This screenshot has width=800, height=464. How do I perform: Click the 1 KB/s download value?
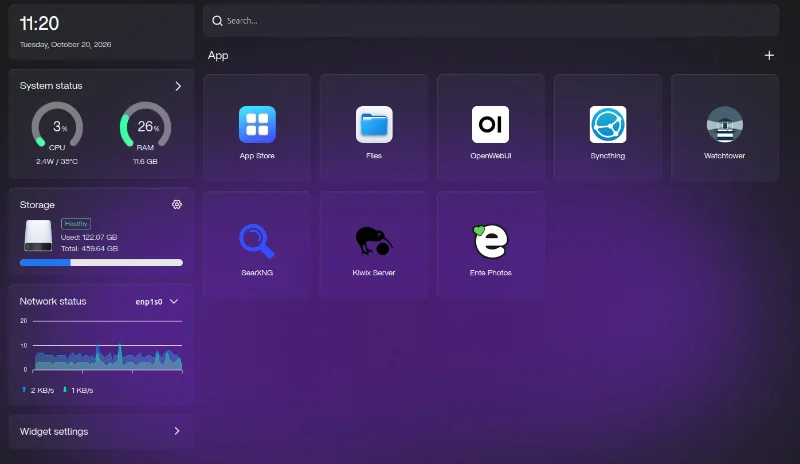tap(82, 390)
